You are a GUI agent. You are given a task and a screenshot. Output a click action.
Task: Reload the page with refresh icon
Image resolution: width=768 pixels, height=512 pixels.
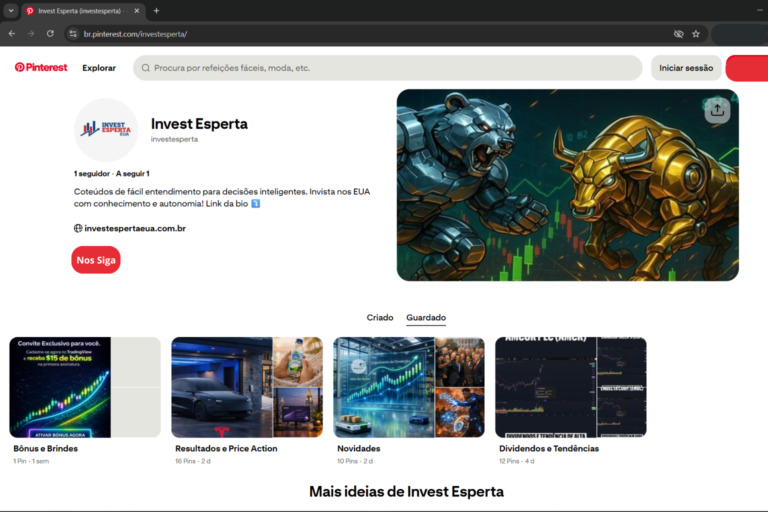50,34
